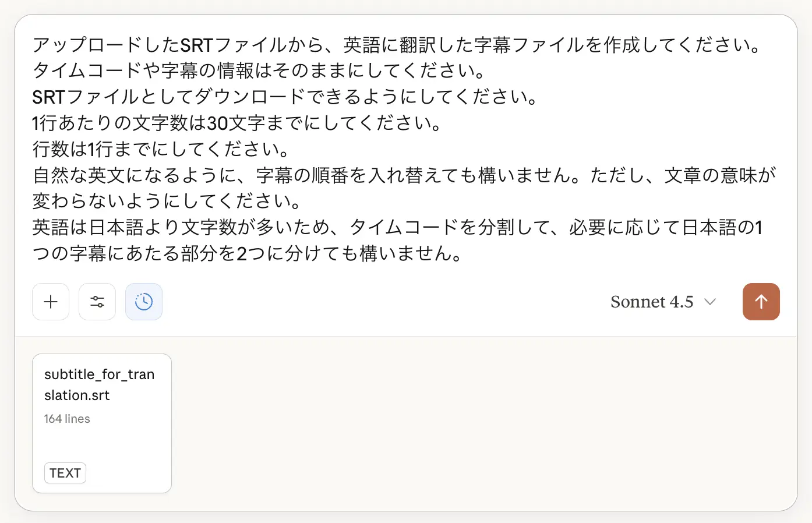Screen dimensions: 812x523
Task: Open the tools settings sliders icon
Action: [x=97, y=302]
